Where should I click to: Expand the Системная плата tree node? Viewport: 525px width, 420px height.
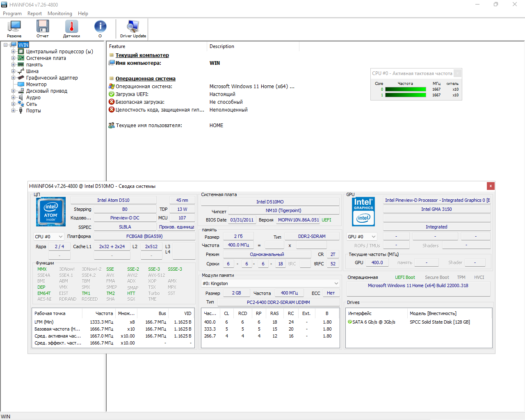(14, 58)
